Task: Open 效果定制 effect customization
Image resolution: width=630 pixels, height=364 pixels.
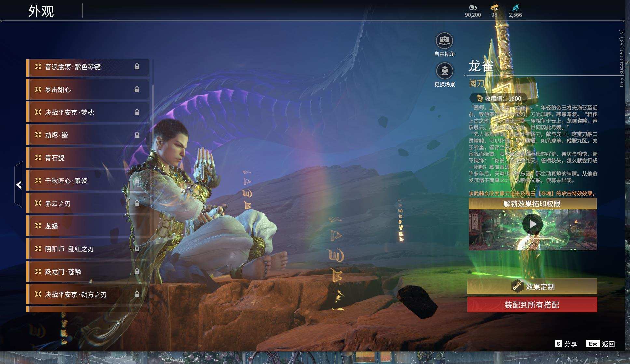Action: tap(532, 287)
